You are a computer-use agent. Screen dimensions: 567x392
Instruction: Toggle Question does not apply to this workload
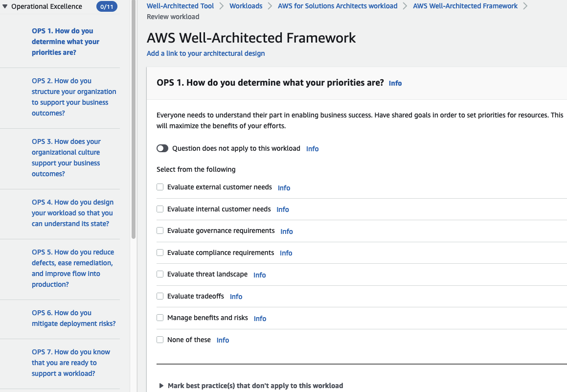pos(162,148)
